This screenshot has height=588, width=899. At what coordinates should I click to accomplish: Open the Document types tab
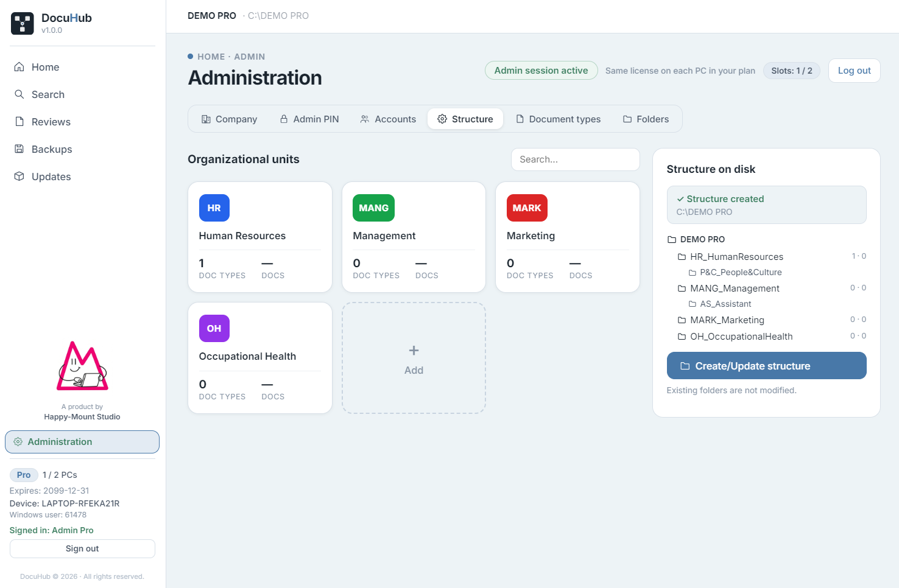click(x=558, y=119)
